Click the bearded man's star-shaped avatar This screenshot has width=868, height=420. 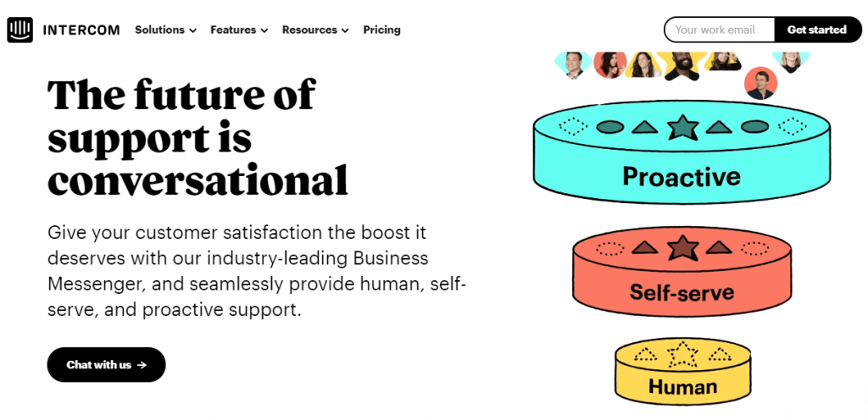682,64
